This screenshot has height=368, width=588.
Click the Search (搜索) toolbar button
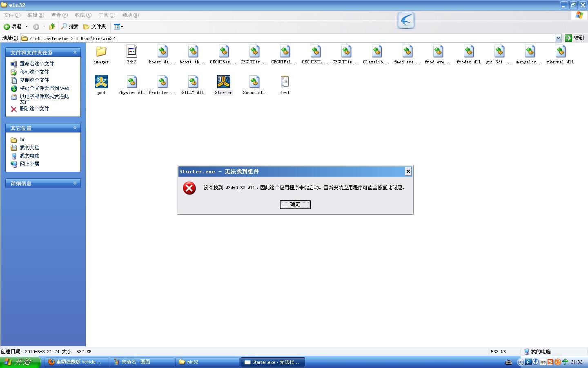click(x=70, y=27)
